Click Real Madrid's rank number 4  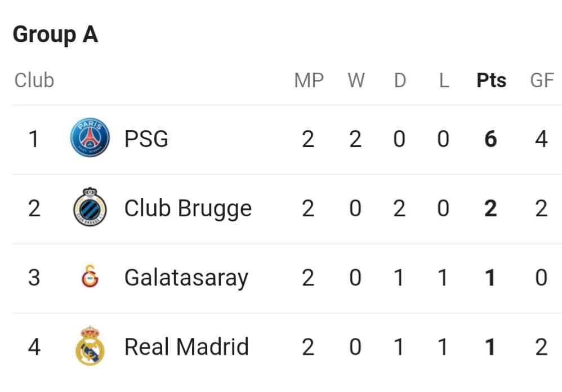click(34, 347)
